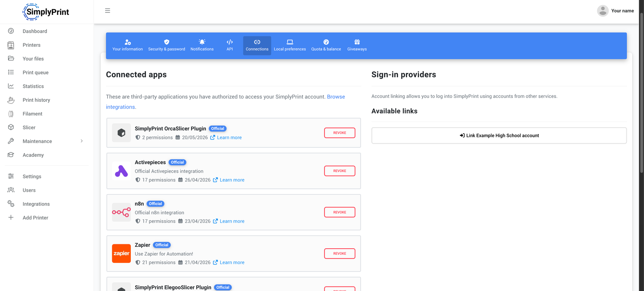Click the page vertical scrollbar

coord(642,93)
